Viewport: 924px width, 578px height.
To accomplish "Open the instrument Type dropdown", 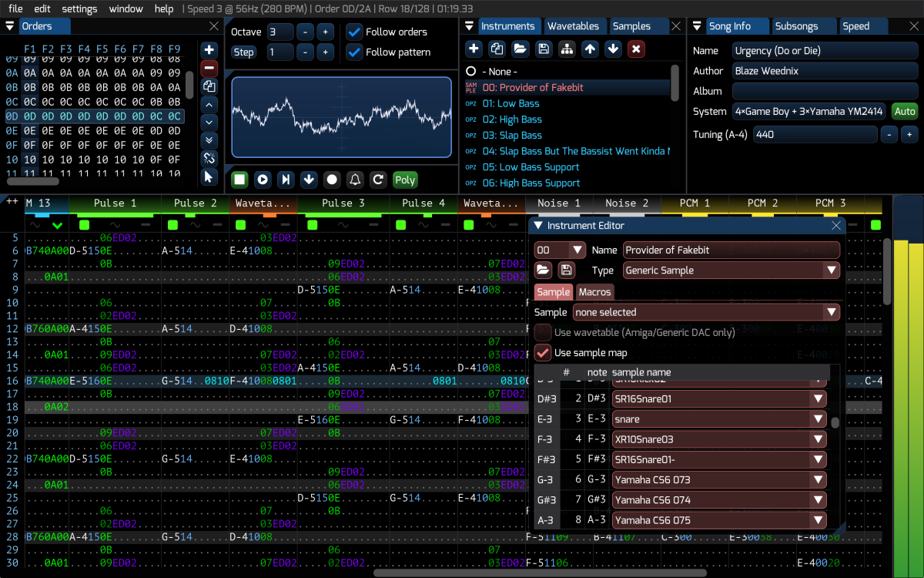I will point(731,271).
